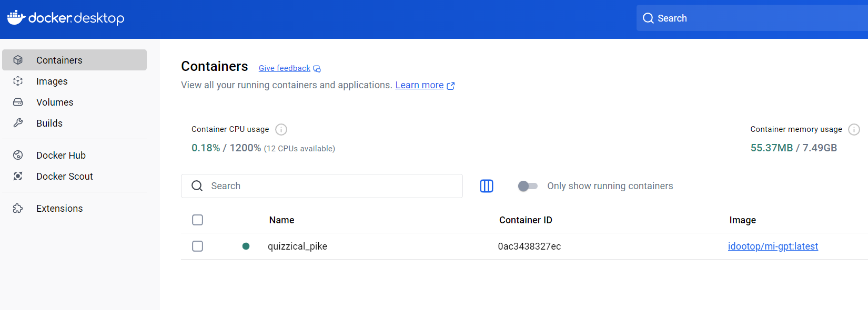Click the Builds wrench icon in sidebar
This screenshot has height=310, width=868.
pyautogui.click(x=18, y=123)
